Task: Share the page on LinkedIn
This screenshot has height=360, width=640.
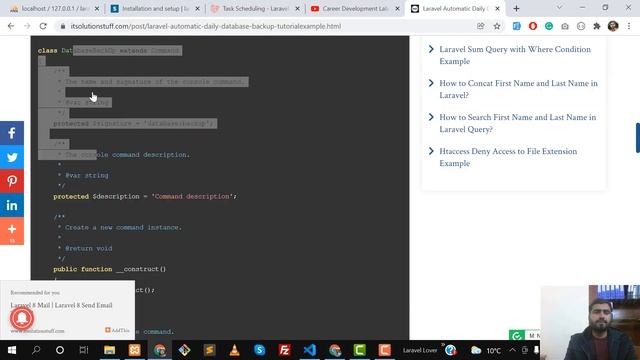Action: 12,205
